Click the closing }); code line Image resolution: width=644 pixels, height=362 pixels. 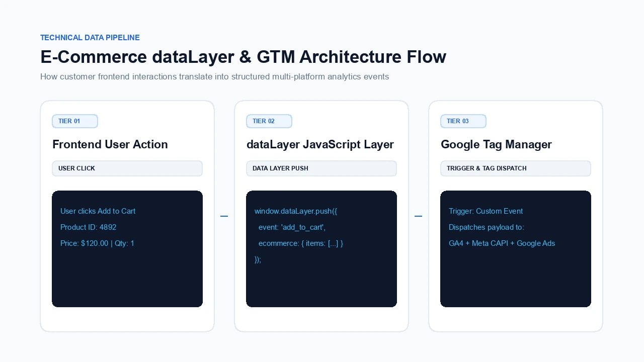(258, 259)
